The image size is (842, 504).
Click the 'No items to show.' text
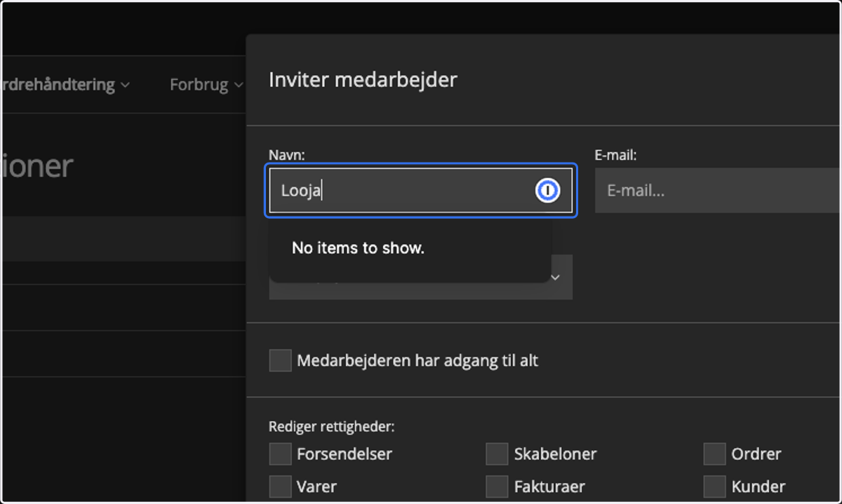[x=358, y=247]
